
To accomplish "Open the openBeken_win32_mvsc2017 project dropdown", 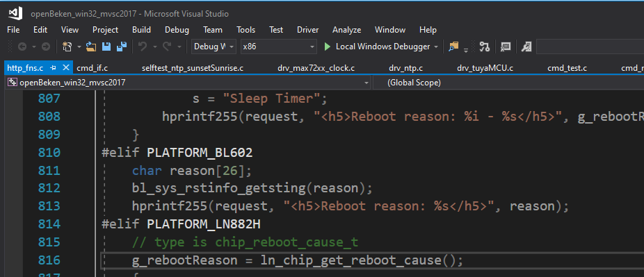I will (x=187, y=83).
